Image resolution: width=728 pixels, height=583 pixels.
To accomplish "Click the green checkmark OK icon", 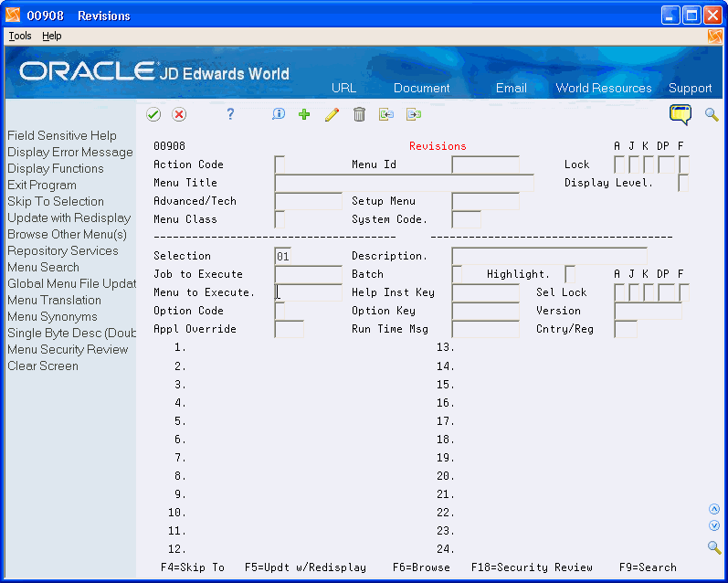I will tap(153, 114).
